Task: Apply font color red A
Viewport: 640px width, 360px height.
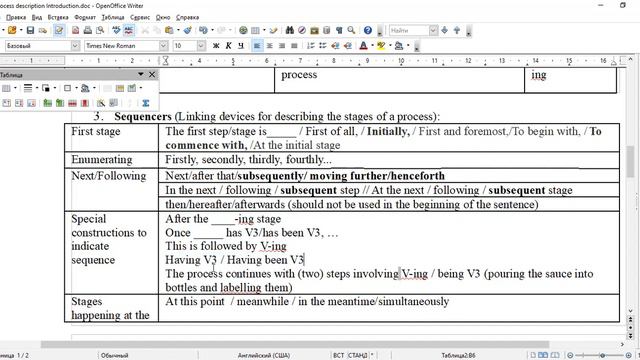Action: tap(363, 46)
